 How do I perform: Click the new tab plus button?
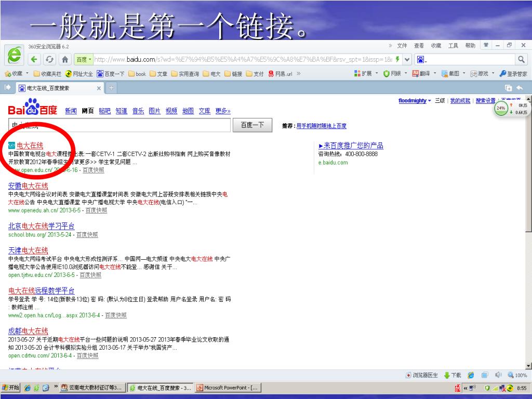pos(111,88)
